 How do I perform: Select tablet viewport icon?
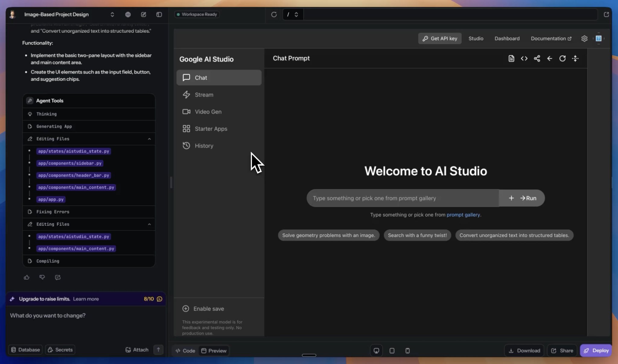392,351
